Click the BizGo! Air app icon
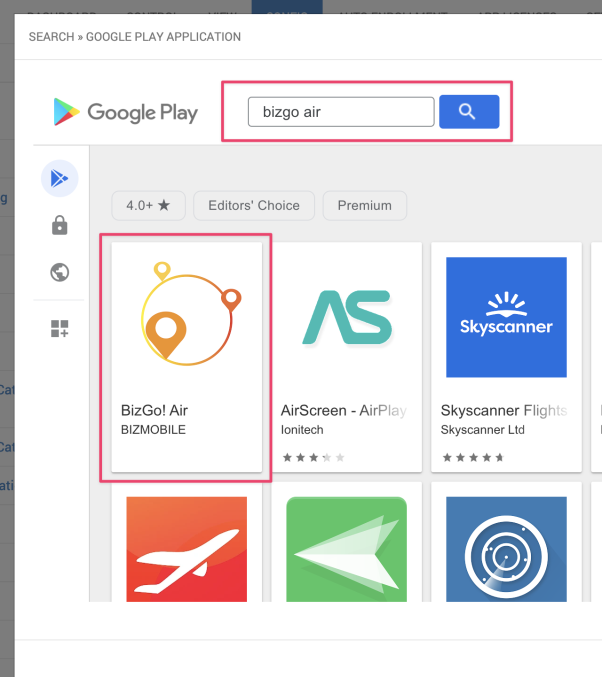Image resolution: width=602 pixels, height=677 pixels. (187, 317)
